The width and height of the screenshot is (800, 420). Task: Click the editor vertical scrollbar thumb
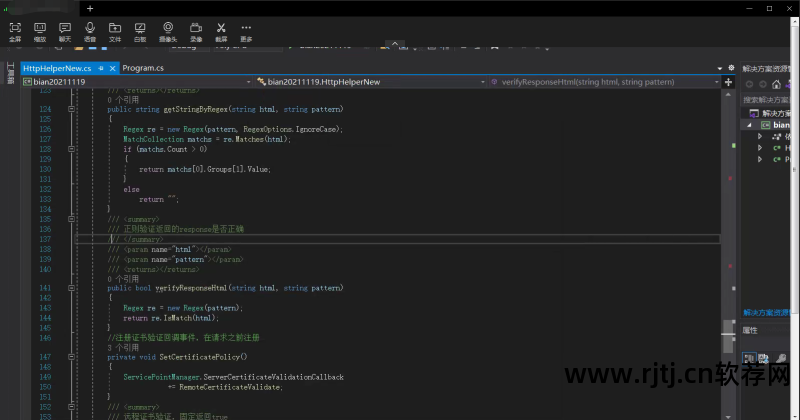[x=728, y=335]
